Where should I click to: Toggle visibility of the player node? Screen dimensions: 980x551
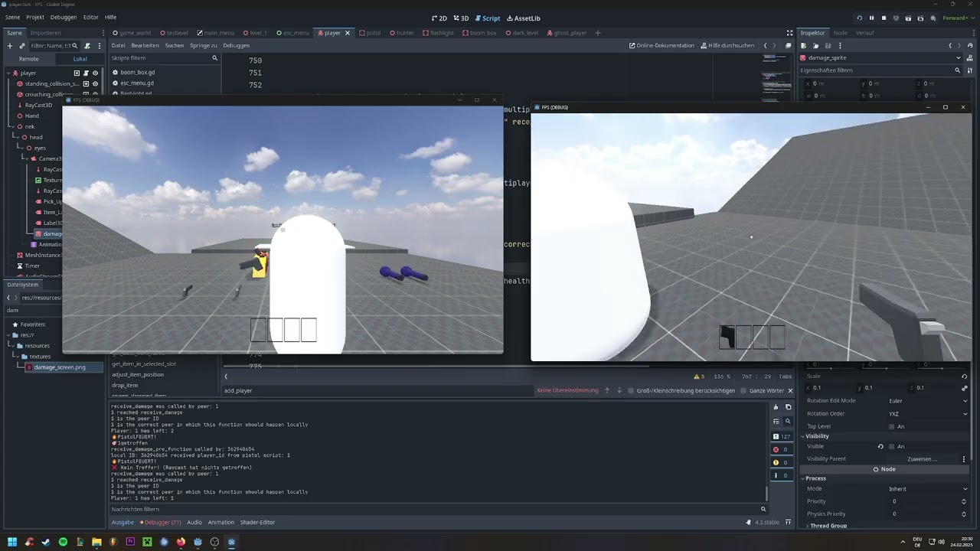[95, 73]
